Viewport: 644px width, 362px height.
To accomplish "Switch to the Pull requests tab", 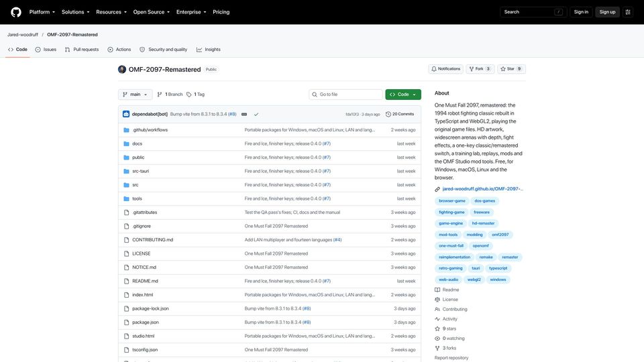I will click(x=82, y=49).
